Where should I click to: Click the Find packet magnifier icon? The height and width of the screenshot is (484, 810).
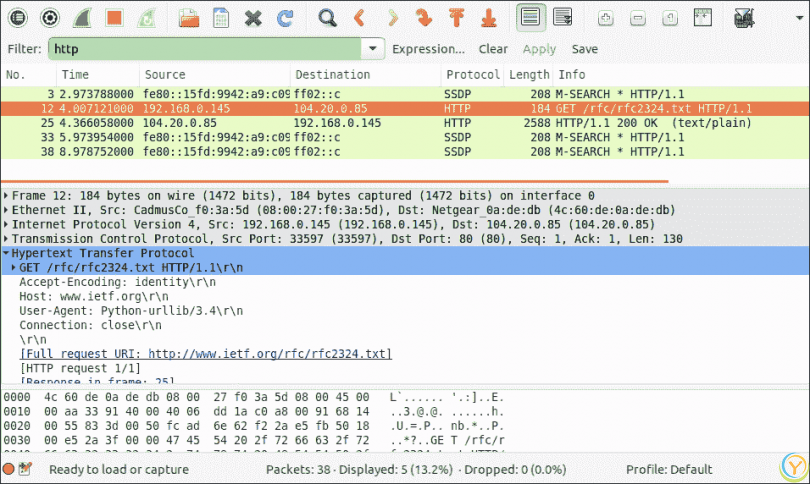327,17
